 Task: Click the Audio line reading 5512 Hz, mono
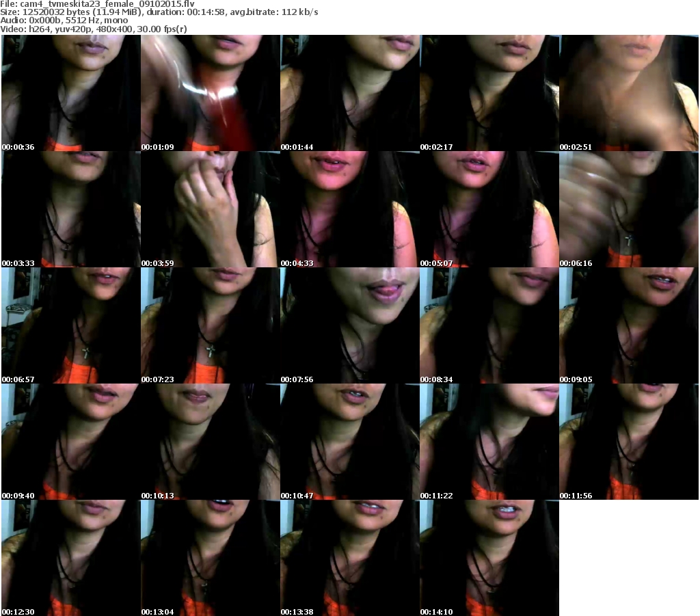pyautogui.click(x=64, y=21)
